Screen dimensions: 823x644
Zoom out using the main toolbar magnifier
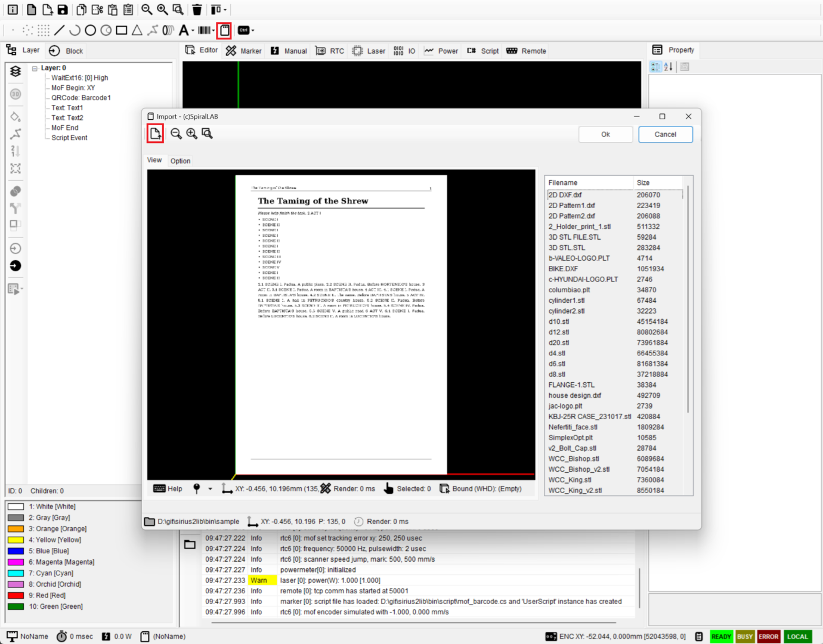coord(147,10)
